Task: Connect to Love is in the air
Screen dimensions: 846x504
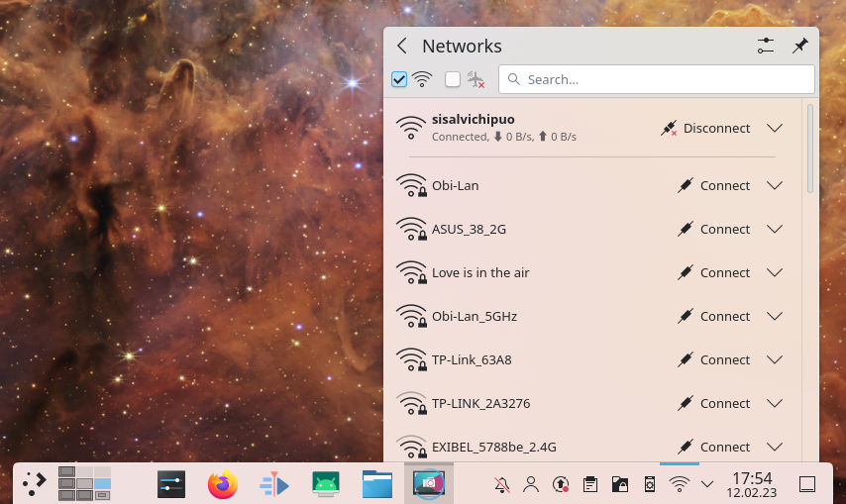Action: click(714, 273)
